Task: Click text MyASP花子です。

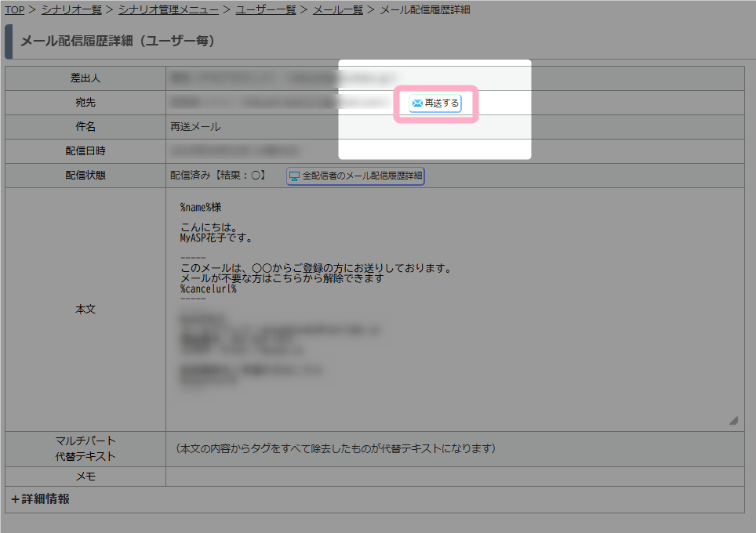Action: tap(216, 237)
